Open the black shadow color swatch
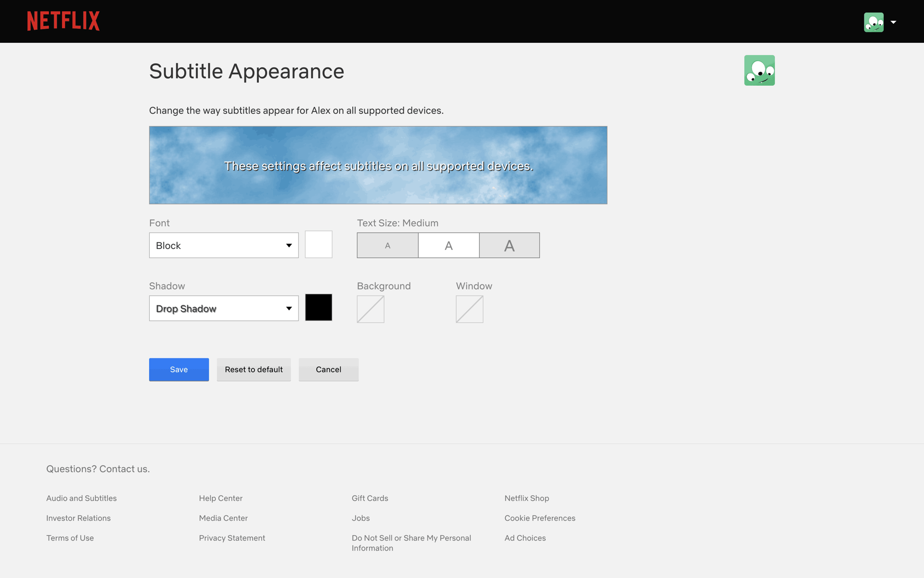This screenshot has height=578, width=924. tap(319, 307)
